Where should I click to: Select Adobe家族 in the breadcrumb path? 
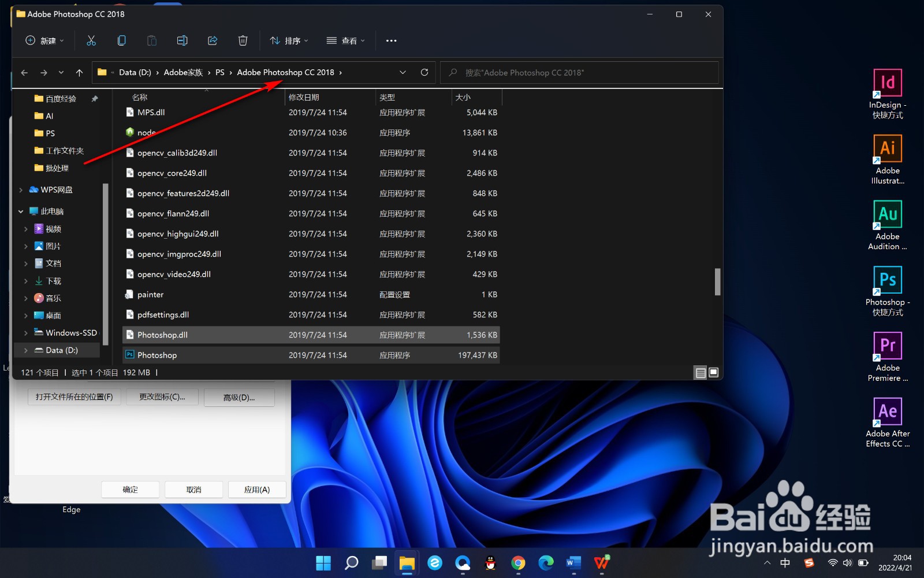point(183,72)
